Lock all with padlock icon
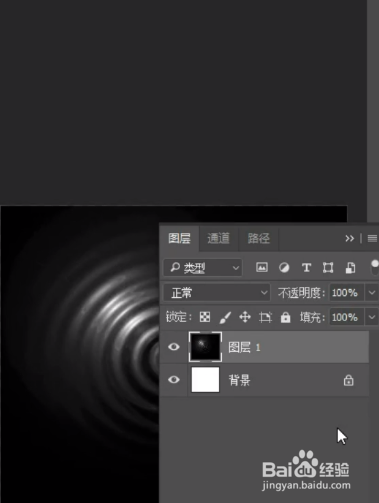379x503 pixels. point(285,317)
